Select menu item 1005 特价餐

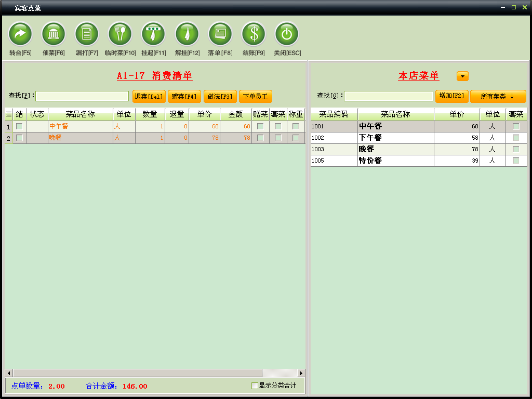pos(419,161)
